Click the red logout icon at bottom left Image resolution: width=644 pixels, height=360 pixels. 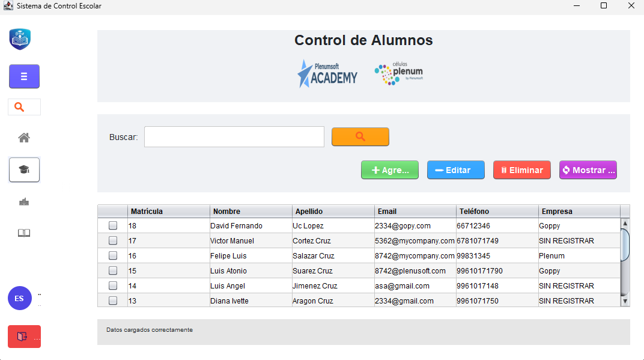(x=23, y=336)
